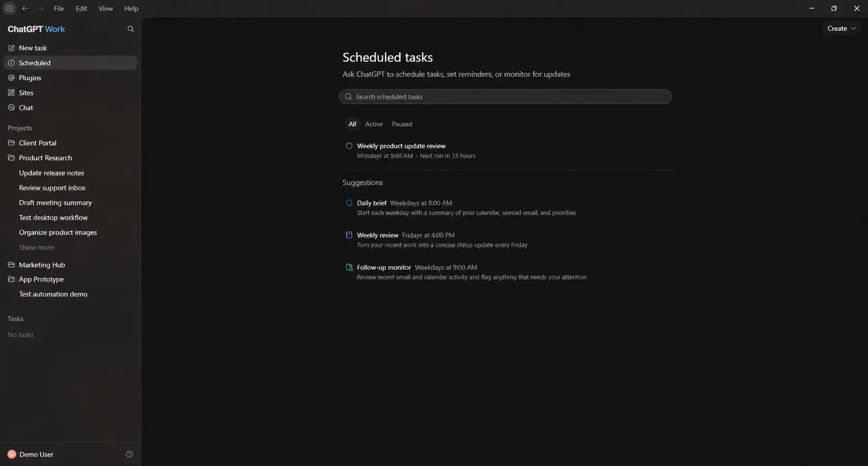Click the help question mark icon
868x466 pixels.
(129, 454)
